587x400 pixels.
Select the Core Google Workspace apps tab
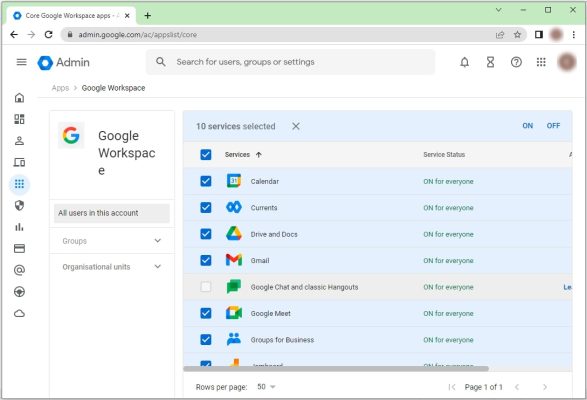pos(71,16)
